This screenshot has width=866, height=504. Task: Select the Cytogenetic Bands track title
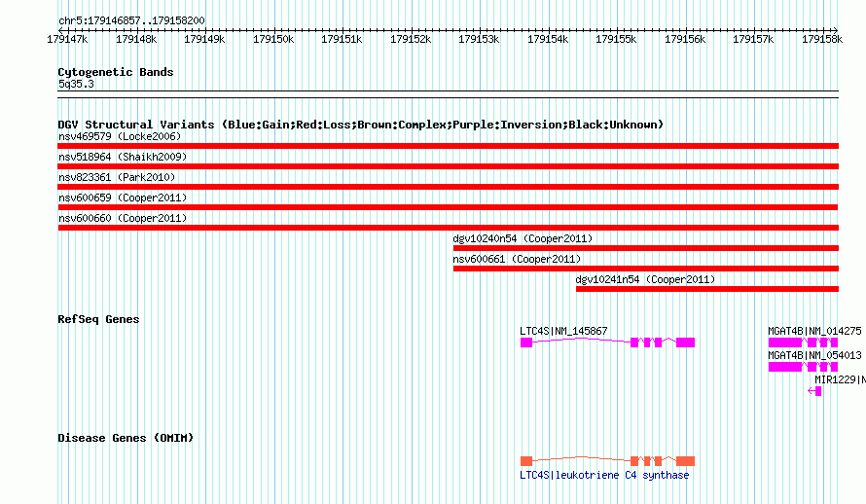116,72
